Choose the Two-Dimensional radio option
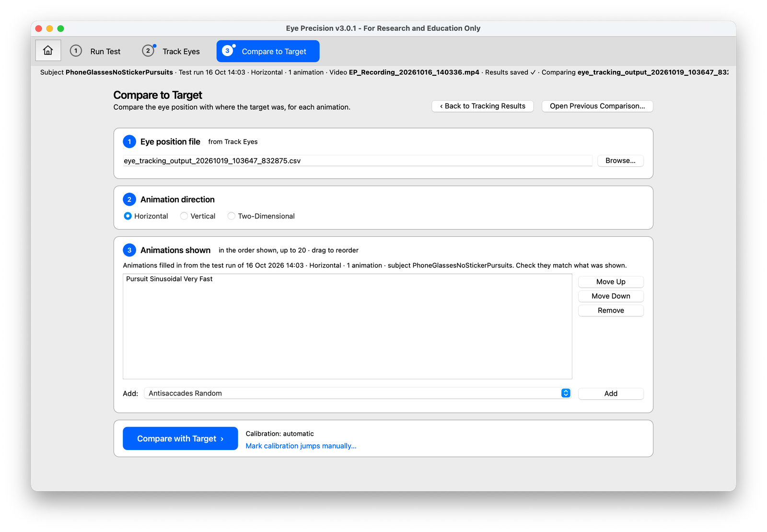Image resolution: width=767 pixels, height=532 pixels. click(x=232, y=216)
